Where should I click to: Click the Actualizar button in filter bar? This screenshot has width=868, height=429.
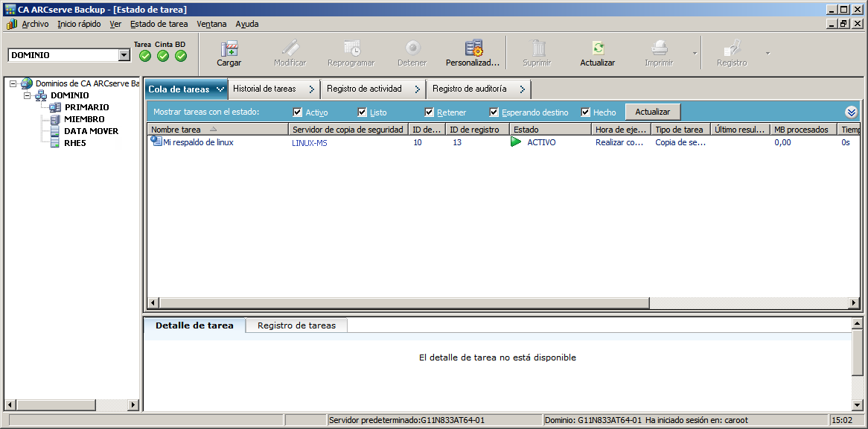(x=653, y=111)
